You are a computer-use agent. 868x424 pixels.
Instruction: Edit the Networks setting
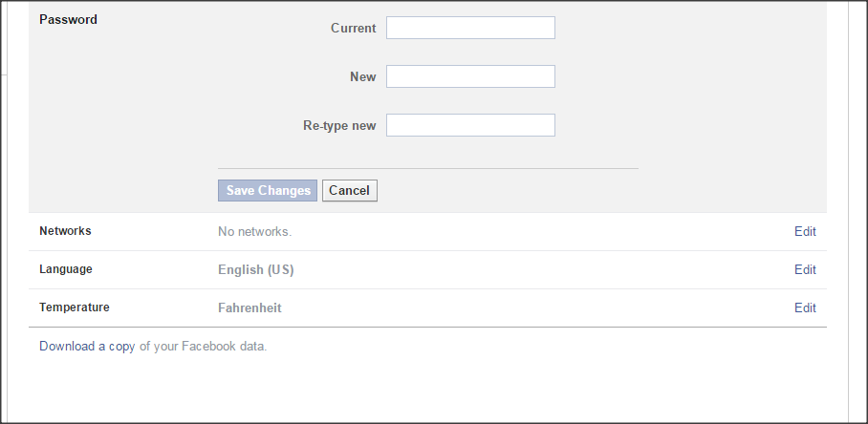805,231
